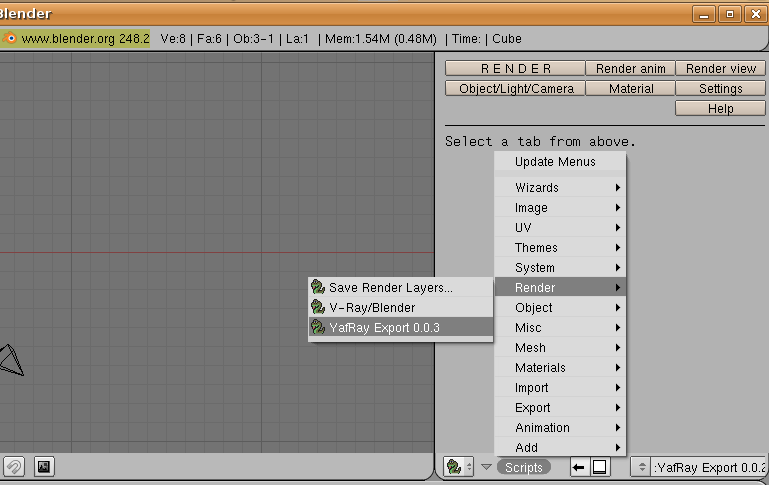Open the script selector arrows beside YafRay Export
The height and width of the screenshot is (485, 769).
pyautogui.click(x=641, y=467)
